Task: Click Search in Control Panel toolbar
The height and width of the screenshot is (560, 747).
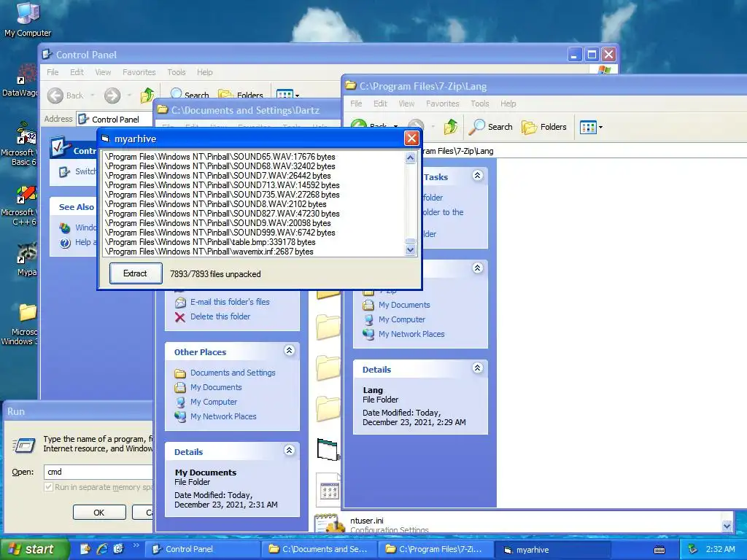Action: [x=190, y=94]
